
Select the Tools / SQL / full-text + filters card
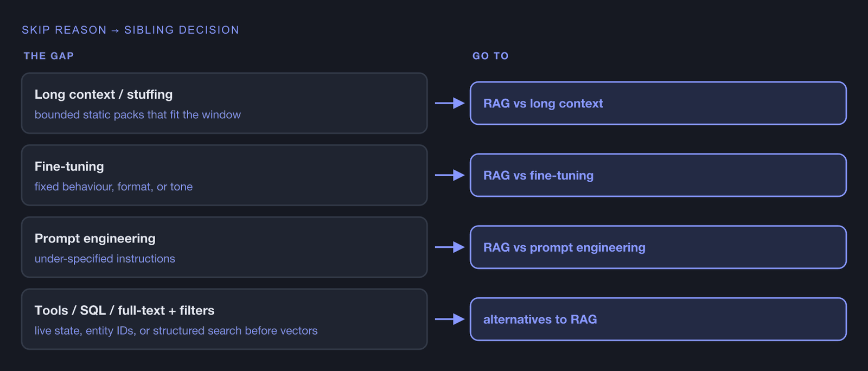225,319
